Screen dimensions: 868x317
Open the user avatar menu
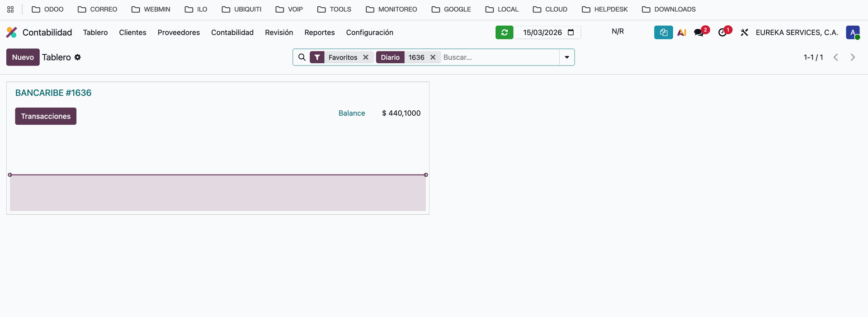(853, 33)
